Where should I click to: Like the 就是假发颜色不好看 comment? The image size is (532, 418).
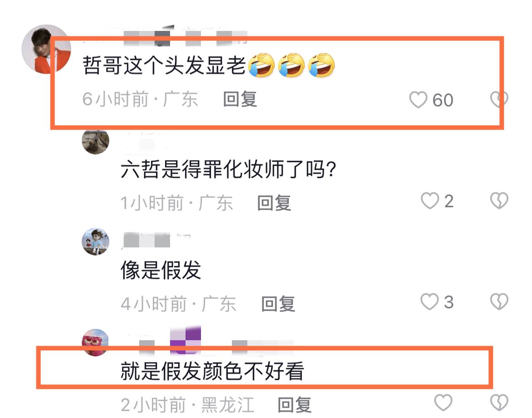tap(443, 403)
